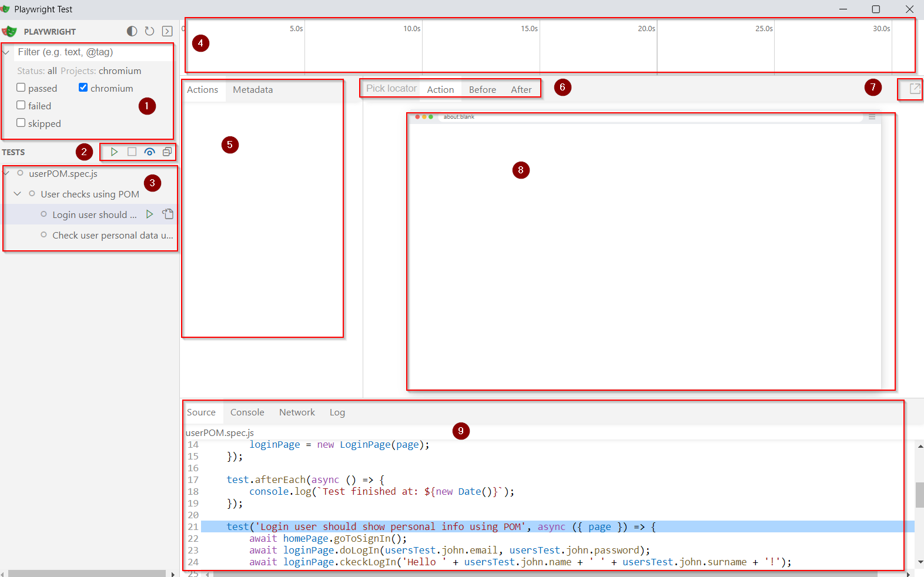This screenshot has width=924, height=577.
Task: Click code line 22 goToSignIn call
Action: coord(328,539)
